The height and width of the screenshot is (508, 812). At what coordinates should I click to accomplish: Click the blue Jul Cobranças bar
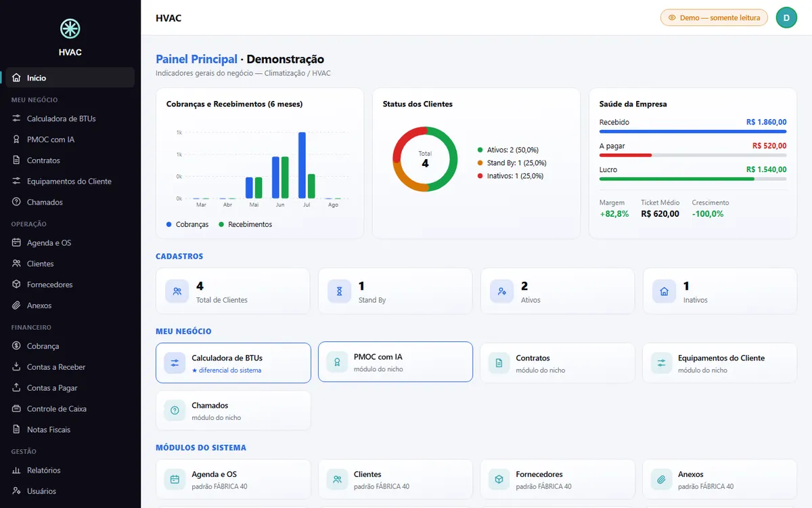tap(302, 165)
